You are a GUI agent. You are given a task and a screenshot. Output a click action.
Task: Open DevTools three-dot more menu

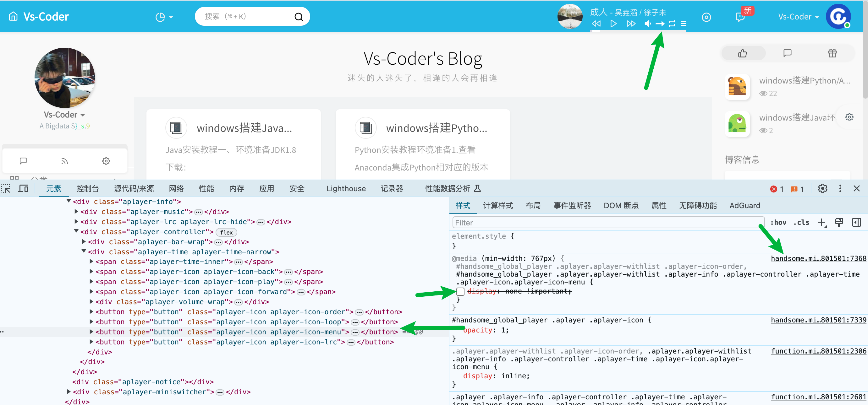(840, 188)
